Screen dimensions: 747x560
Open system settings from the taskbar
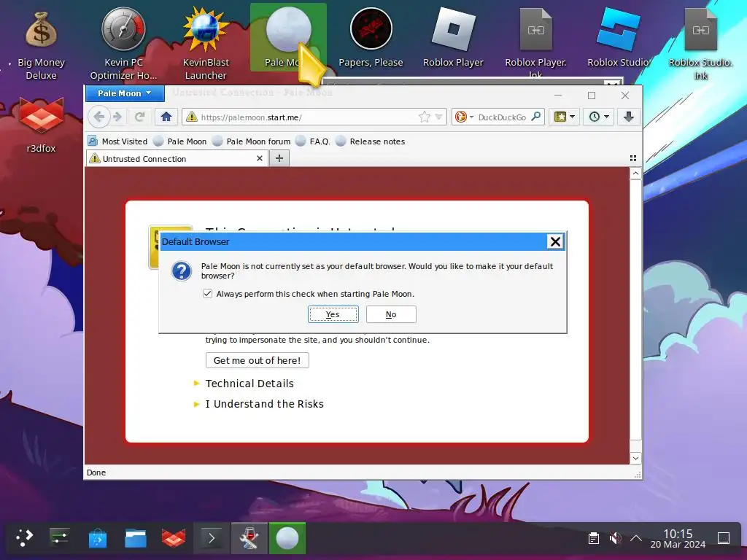click(x=60, y=538)
